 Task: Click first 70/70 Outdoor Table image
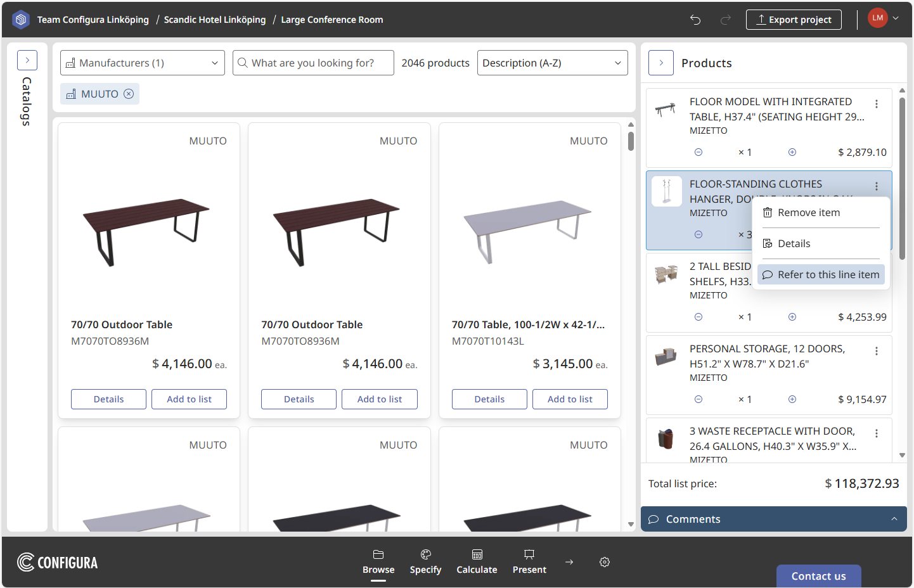(146, 232)
